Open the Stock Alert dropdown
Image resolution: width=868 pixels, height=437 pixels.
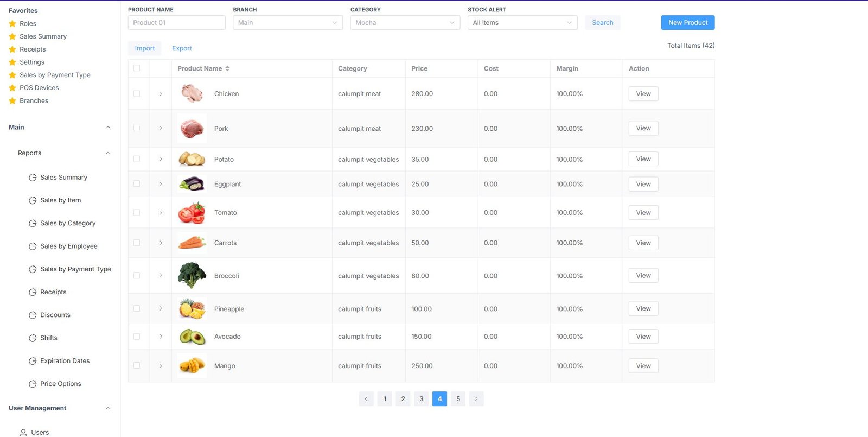click(x=522, y=23)
